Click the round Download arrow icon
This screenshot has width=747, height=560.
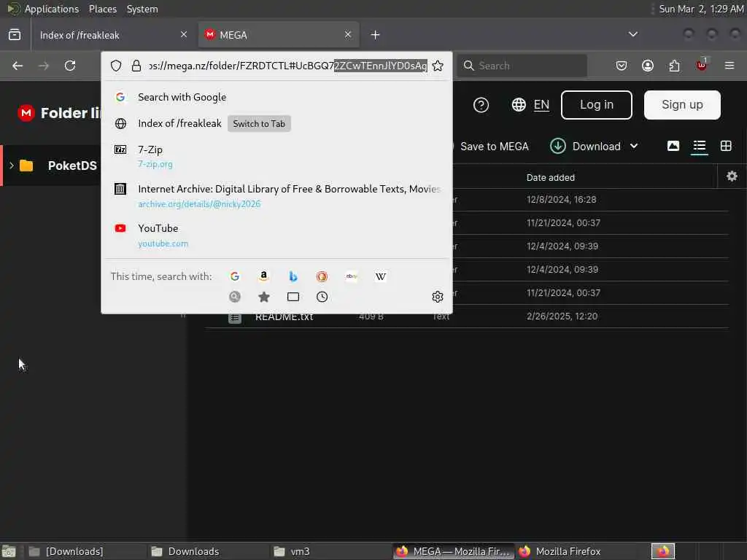pos(558,146)
